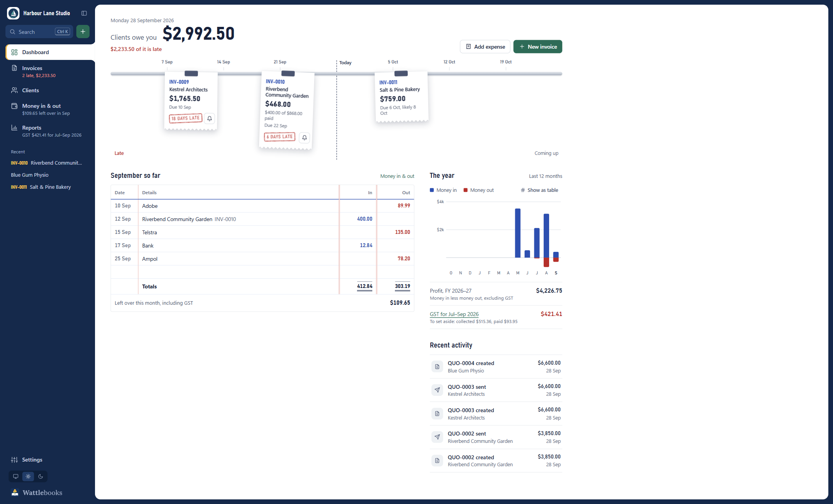Click the Adobe 89.99 expense row
The height and width of the screenshot is (504, 833).
pos(262,206)
